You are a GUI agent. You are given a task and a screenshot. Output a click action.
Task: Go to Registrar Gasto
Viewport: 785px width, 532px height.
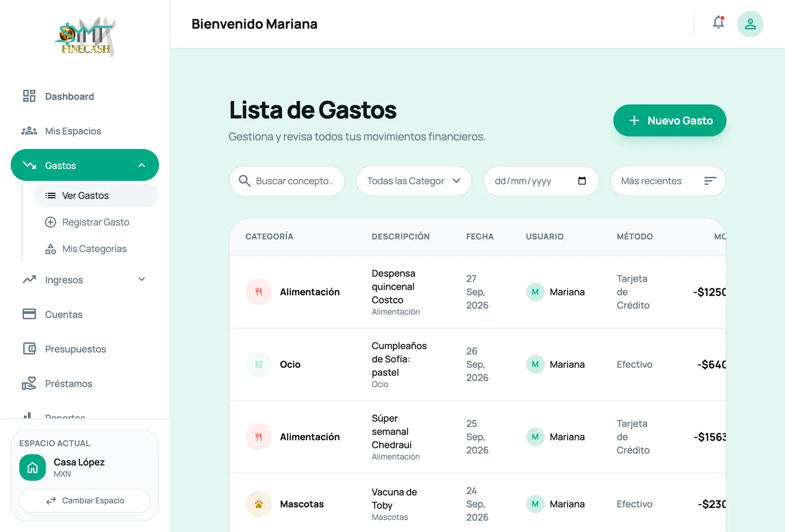point(96,222)
